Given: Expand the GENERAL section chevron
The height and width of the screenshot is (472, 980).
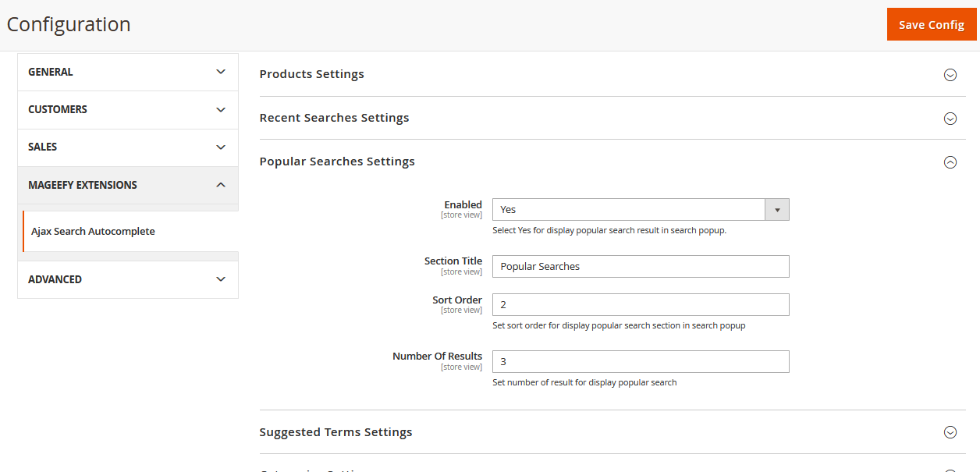Looking at the screenshot, I should [x=221, y=72].
